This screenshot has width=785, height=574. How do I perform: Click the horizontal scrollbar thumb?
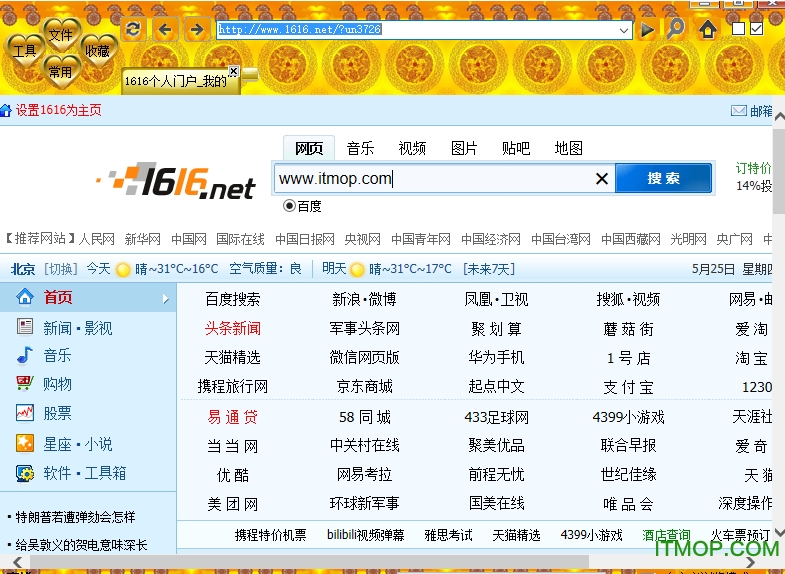coord(310,561)
